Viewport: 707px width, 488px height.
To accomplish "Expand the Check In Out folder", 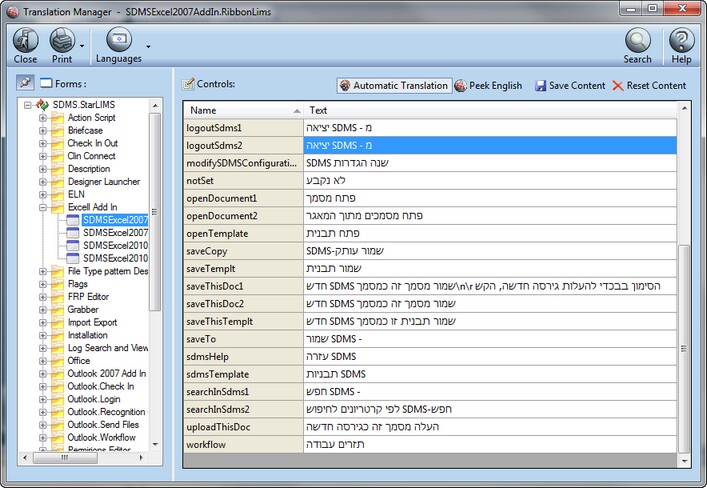I will pos(43,143).
